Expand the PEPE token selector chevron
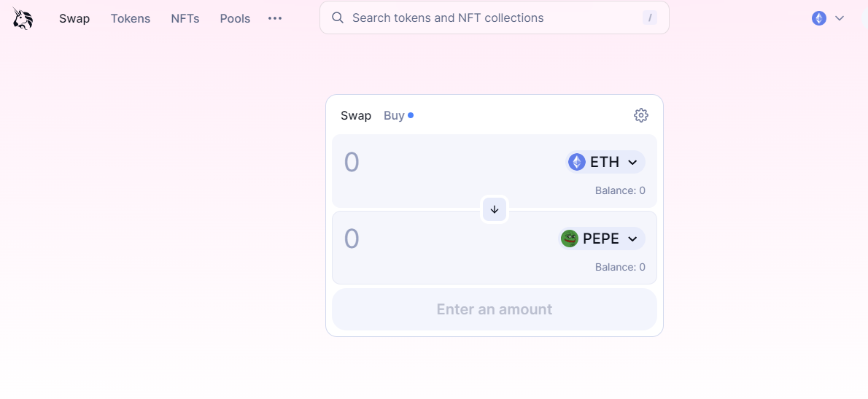868x399 pixels. point(632,239)
